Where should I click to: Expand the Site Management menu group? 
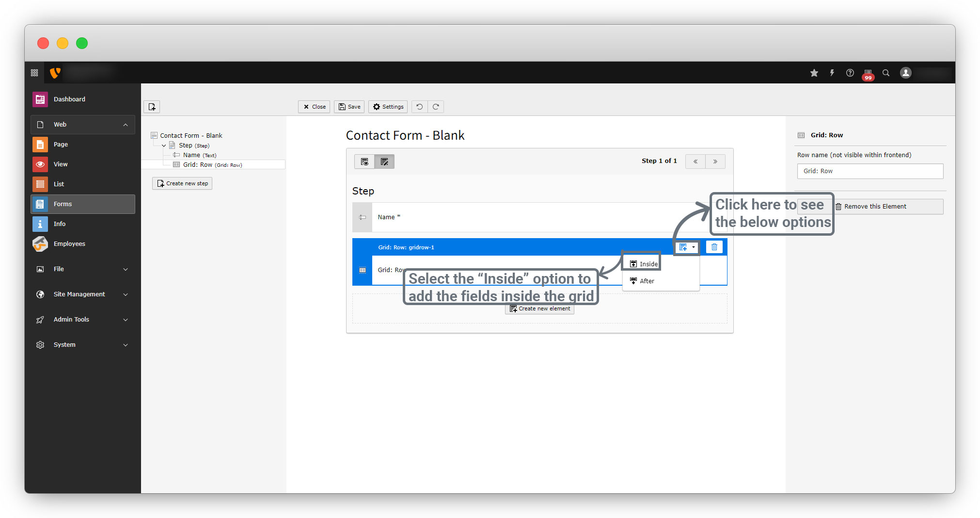(126, 294)
